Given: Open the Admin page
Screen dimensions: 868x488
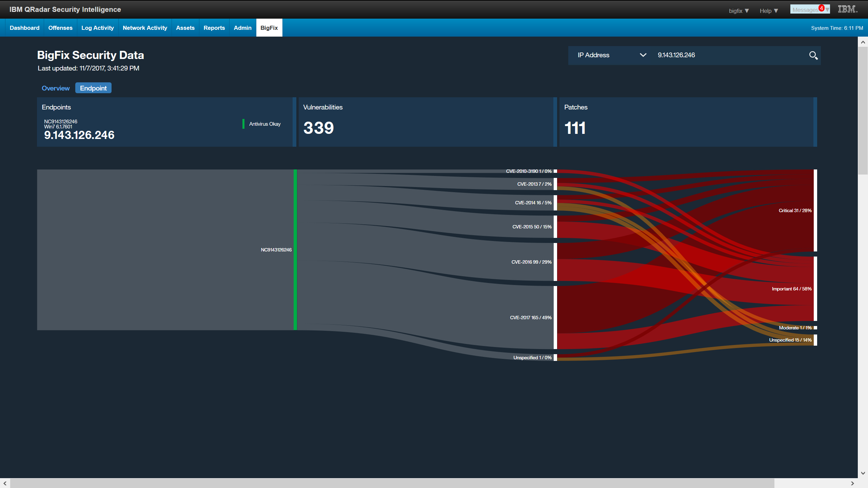Looking at the screenshot, I should coord(242,27).
